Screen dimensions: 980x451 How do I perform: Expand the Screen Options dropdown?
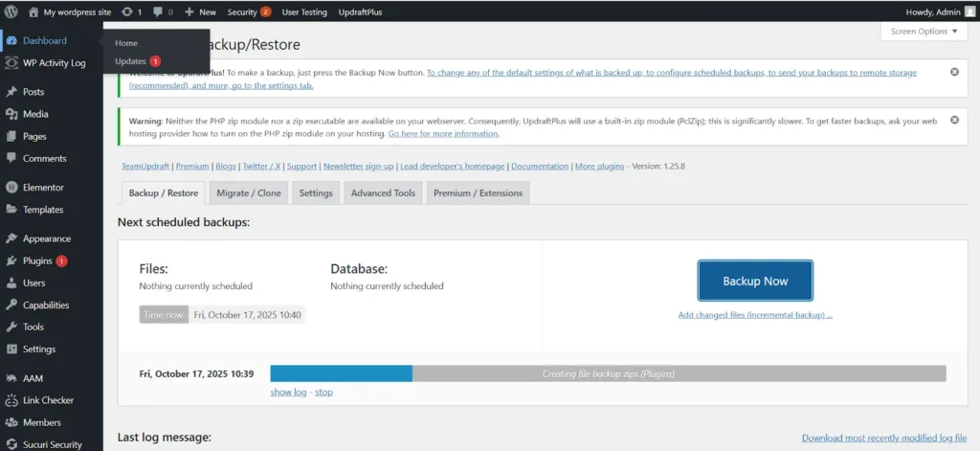click(x=924, y=32)
